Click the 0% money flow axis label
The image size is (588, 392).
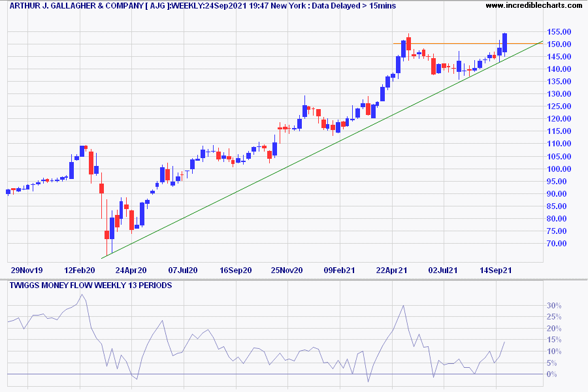552,374
